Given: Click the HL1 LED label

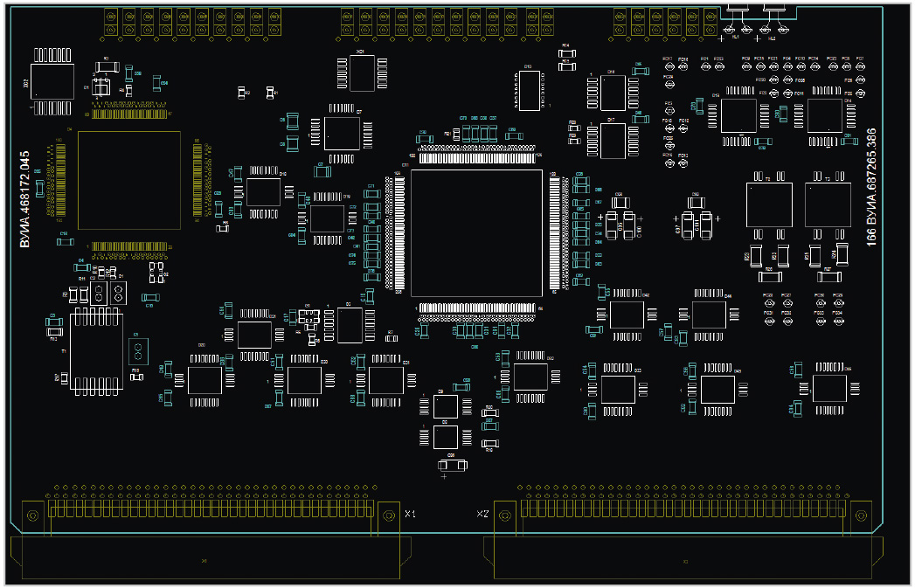Looking at the screenshot, I should [x=735, y=37].
